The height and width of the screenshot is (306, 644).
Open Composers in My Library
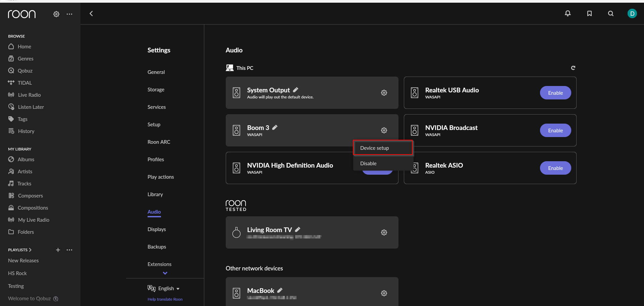click(x=25, y=195)
